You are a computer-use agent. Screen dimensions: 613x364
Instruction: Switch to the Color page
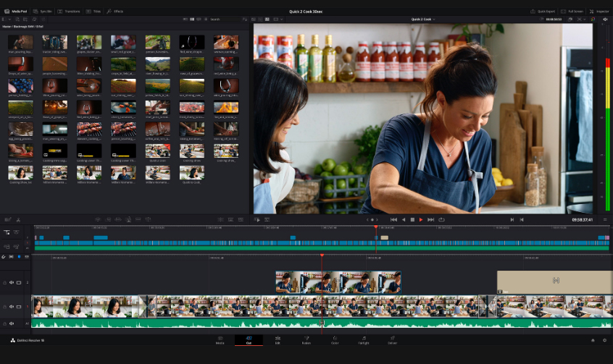pyautogui.click(x=335, y=340)
